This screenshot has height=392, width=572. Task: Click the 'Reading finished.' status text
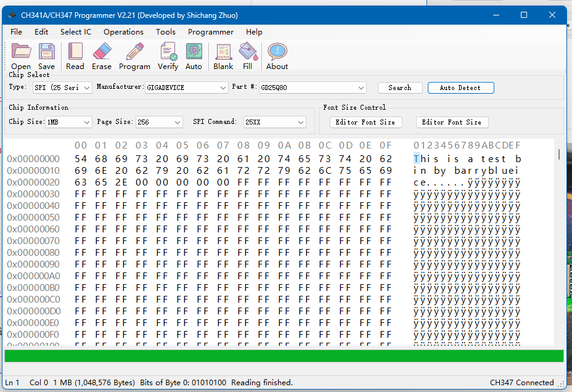tap(262, 383)
